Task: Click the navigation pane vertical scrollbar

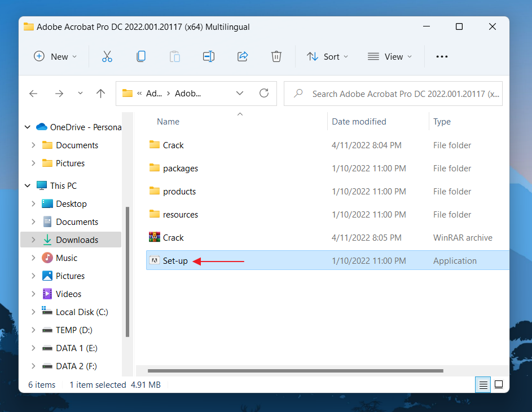Action: pyautogui.click(x=127, y=271)
